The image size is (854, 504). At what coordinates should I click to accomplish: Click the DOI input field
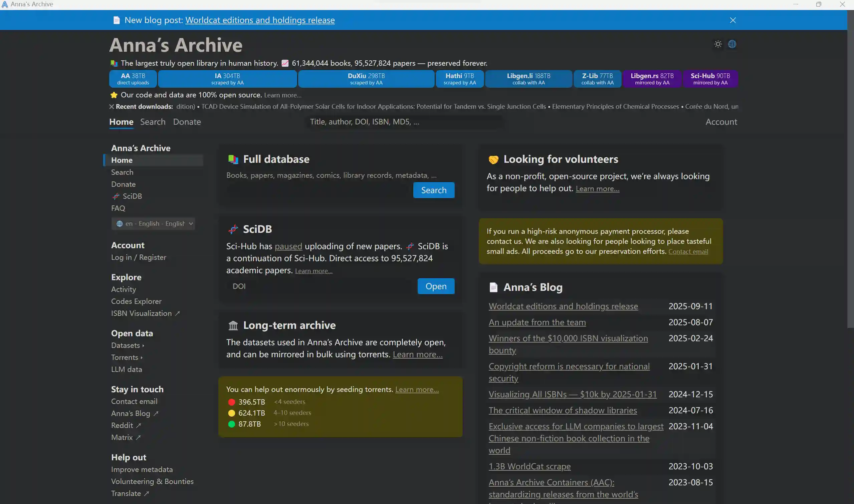319,286
